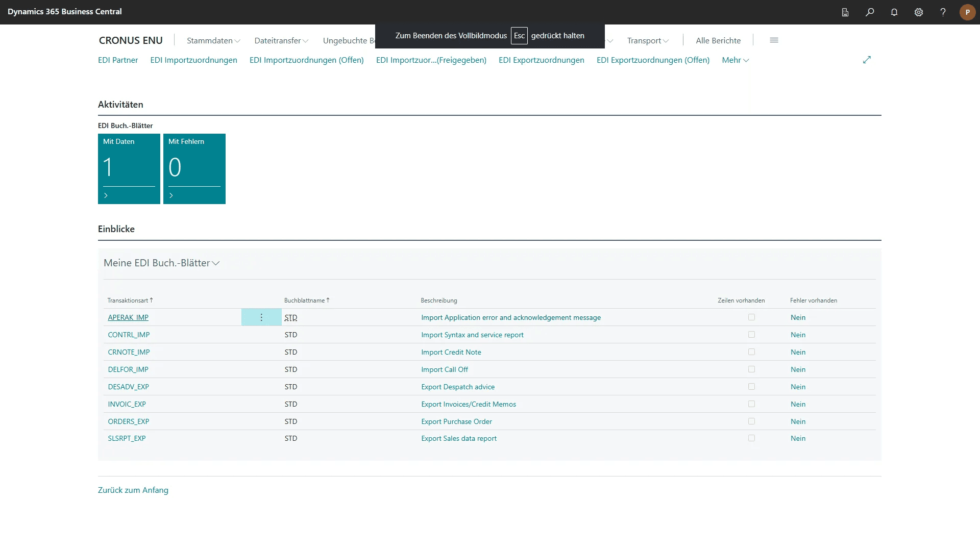Screen dimensions: 980x551
Task: Expand the Transport menu
Action: [x=648, y=40]
